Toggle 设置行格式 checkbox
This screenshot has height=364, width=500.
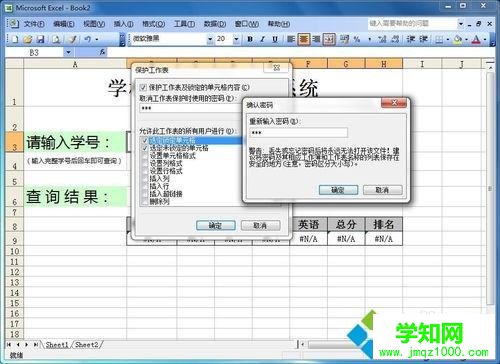(x=145, y=171)
